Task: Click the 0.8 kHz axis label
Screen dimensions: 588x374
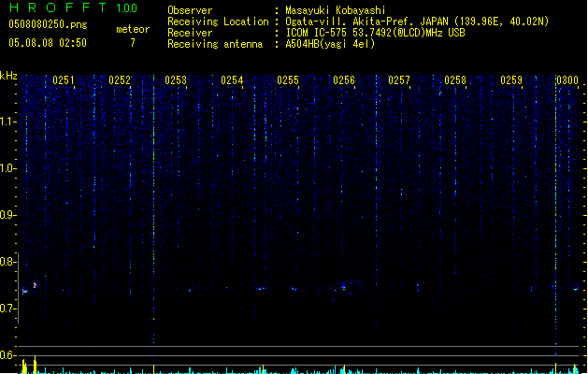Action: (x=7, y=262)
